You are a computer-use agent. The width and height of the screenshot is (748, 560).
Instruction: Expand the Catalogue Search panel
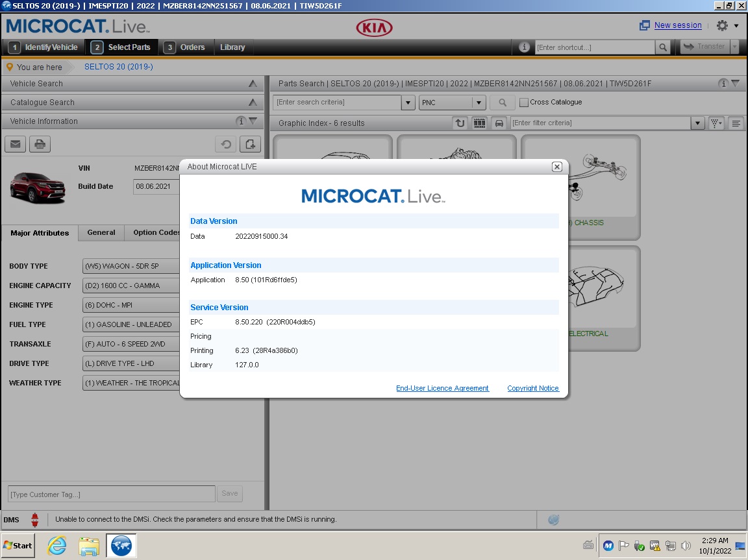(x=253, y=103)
